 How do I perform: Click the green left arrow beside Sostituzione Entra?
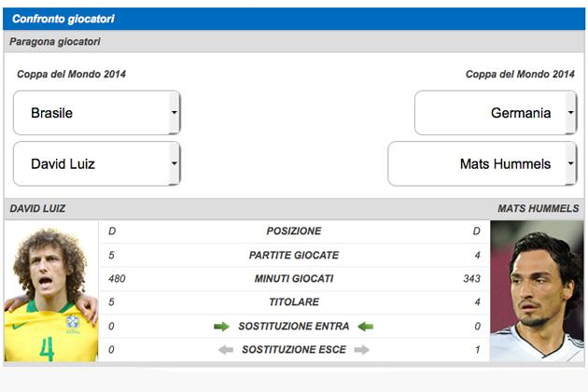click(x=366, y=327)
